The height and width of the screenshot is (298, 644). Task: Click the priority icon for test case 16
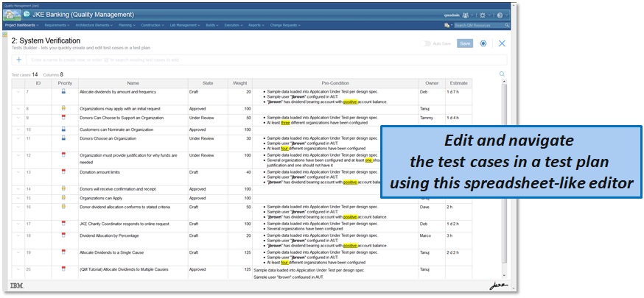pyautogui.click(x=63, y=207)
